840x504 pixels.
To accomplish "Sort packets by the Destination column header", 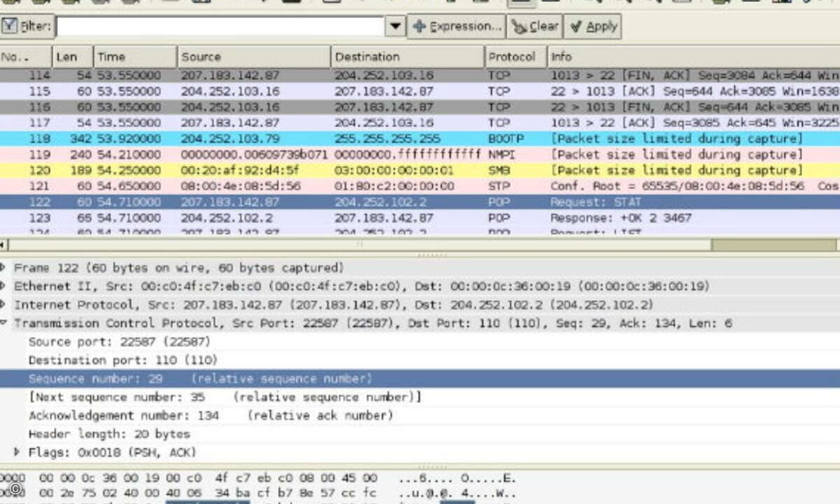I will [x=407, y=57].
